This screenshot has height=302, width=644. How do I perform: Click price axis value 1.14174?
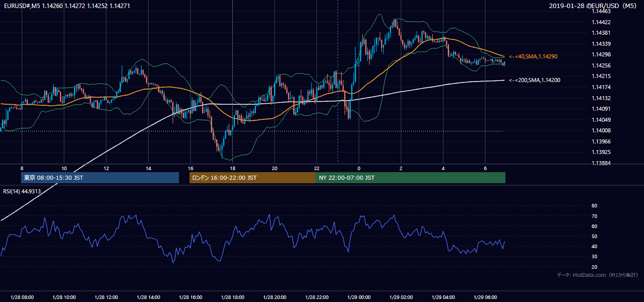click(x=601, y=88)
